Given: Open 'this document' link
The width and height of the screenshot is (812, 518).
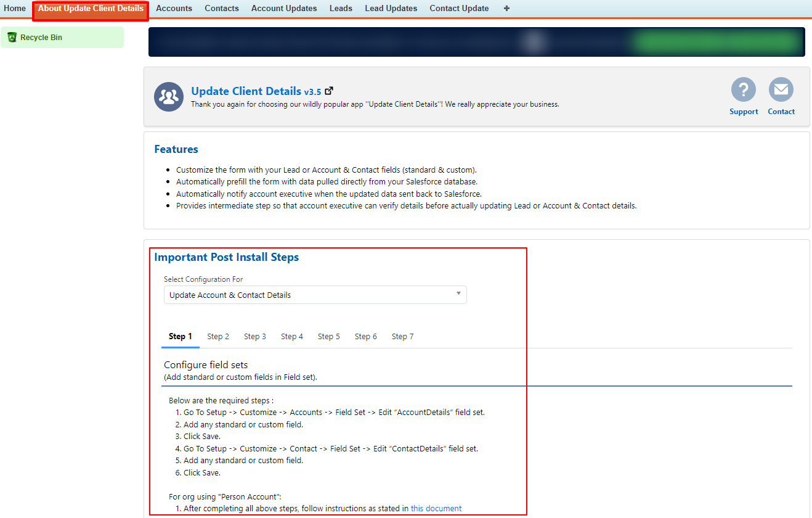Looking at the screenshot, I should coord(436,509).
